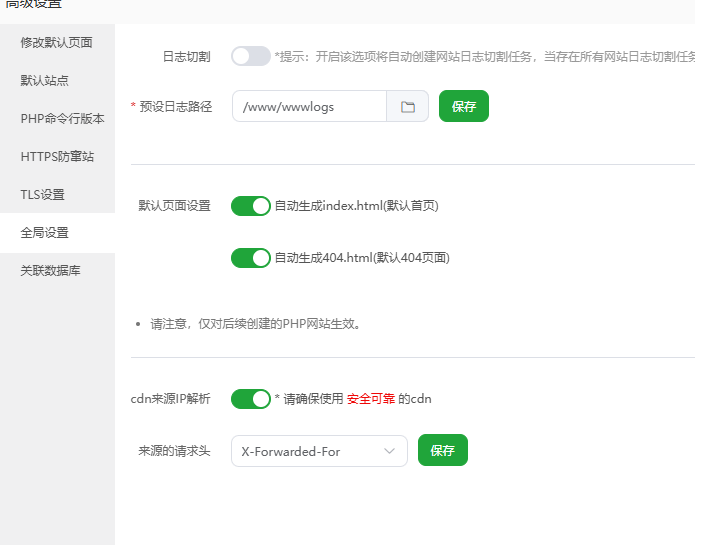Turn off the cdn来源IP解析 switch

point(250,399)
